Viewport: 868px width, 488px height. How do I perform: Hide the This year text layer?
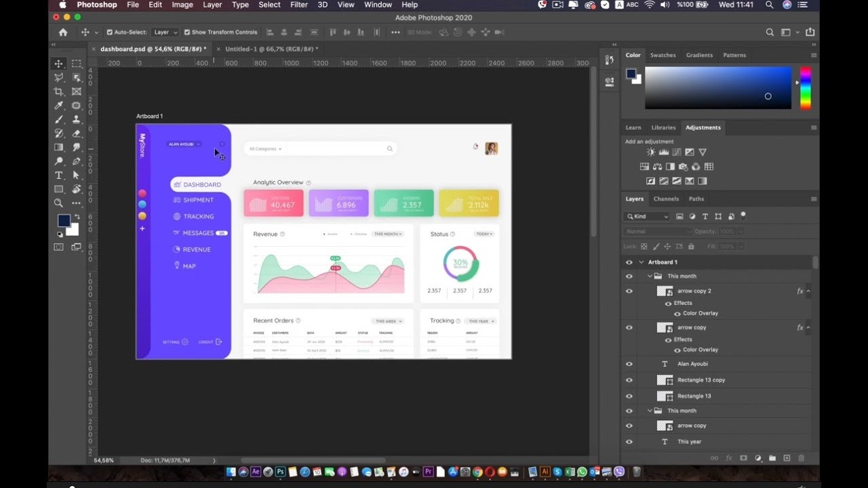629,442
